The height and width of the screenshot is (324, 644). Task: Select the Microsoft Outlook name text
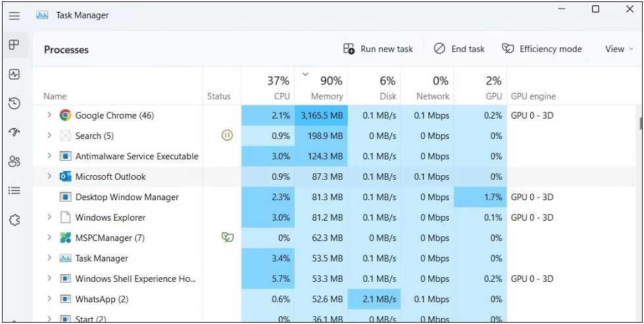[x=110, y=176]
